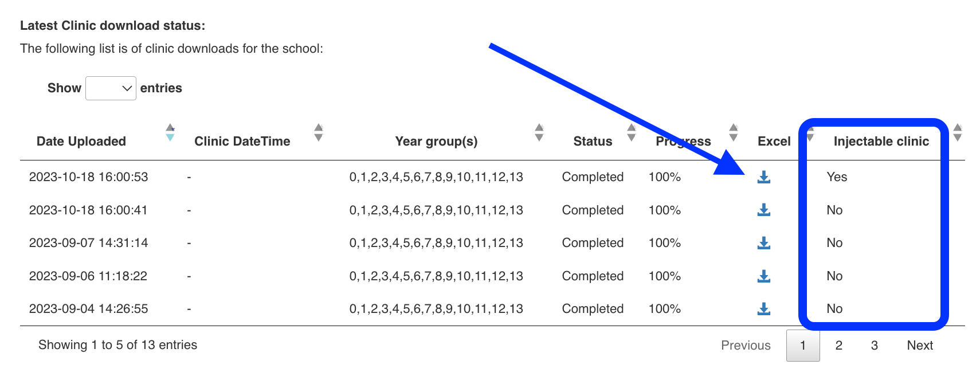Image resolution: width=980 pixels, height=384 pixels.
Task: Click the Year group(s) column header
Action: coord(436,142)
